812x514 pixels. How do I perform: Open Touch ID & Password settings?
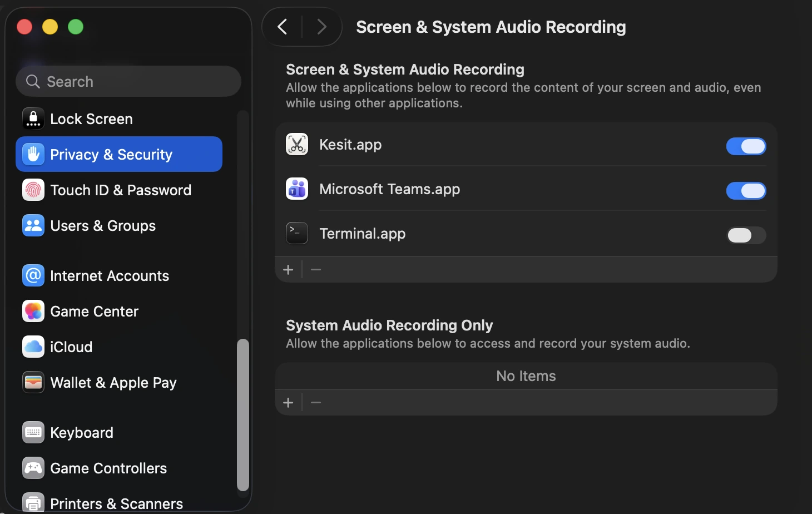(119, 190)
